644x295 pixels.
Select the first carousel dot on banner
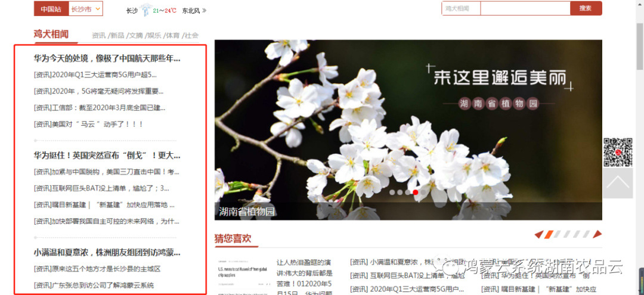tap(392, 192)
